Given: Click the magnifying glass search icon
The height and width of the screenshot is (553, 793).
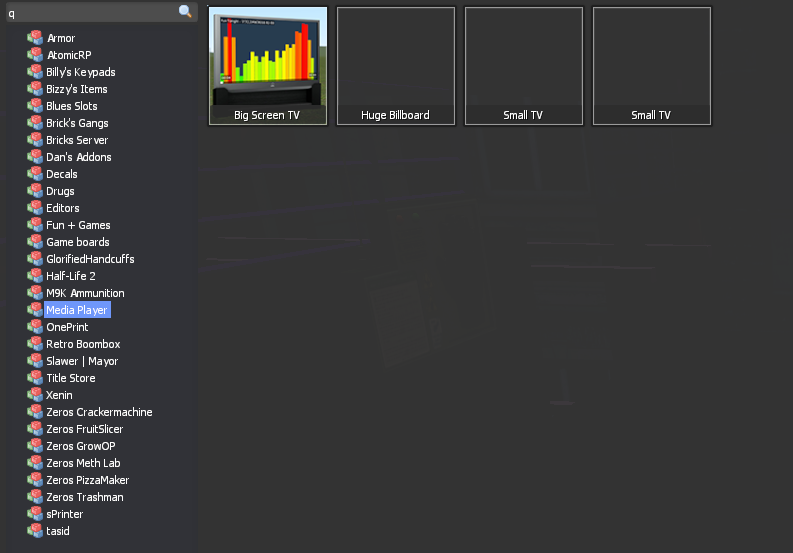Looking at the screenshot, I should [185, 12].
